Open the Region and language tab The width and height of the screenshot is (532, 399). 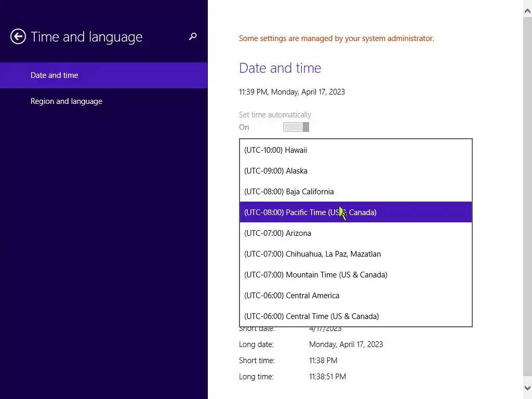tap(104, 101)
